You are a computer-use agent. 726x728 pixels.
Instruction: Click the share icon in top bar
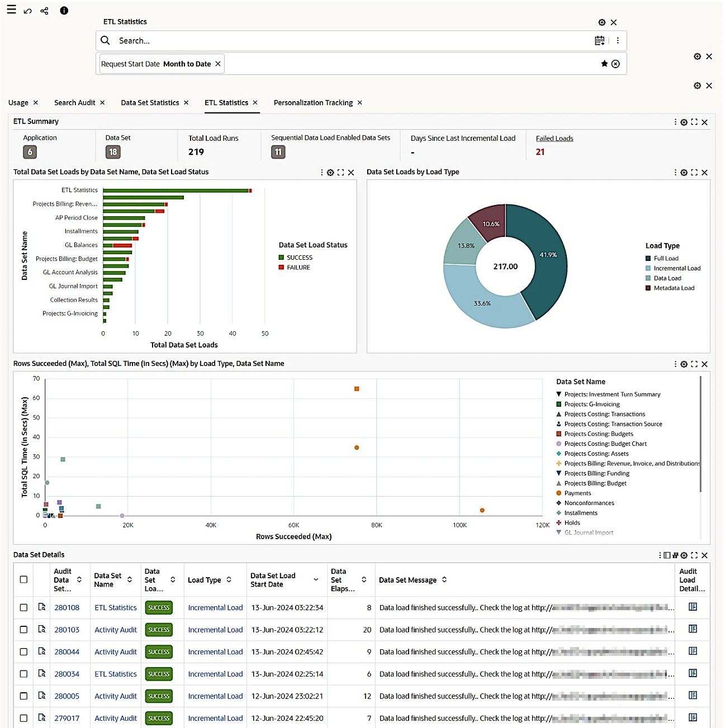45,11
